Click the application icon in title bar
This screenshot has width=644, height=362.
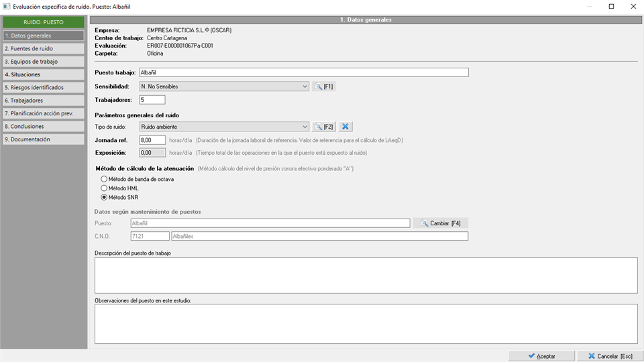[6, 7]
